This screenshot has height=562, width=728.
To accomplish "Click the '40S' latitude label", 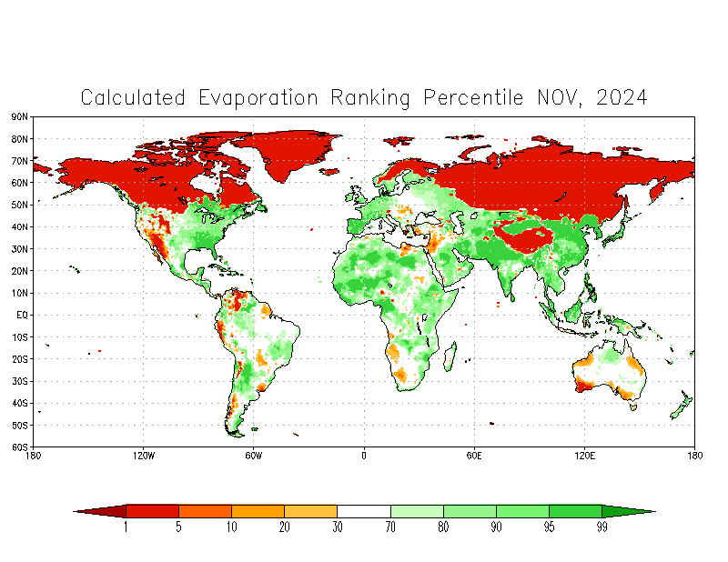I will pos(19,403).
